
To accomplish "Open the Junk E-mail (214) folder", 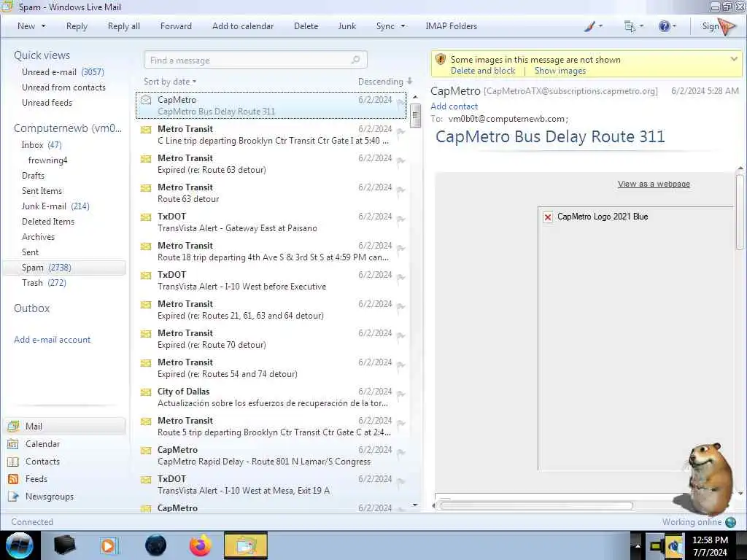I will [x=55, y=206].
